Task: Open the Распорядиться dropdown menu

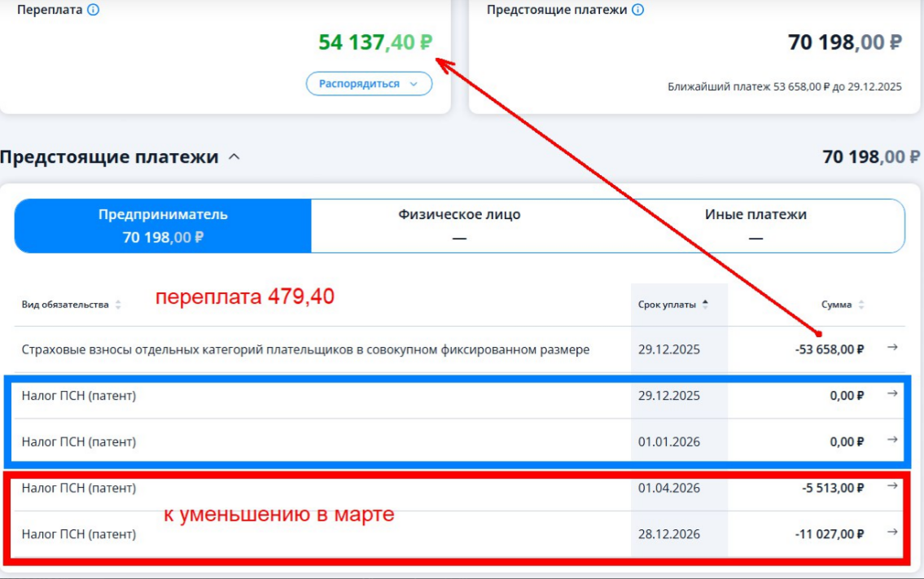Action: pos(369,84)
